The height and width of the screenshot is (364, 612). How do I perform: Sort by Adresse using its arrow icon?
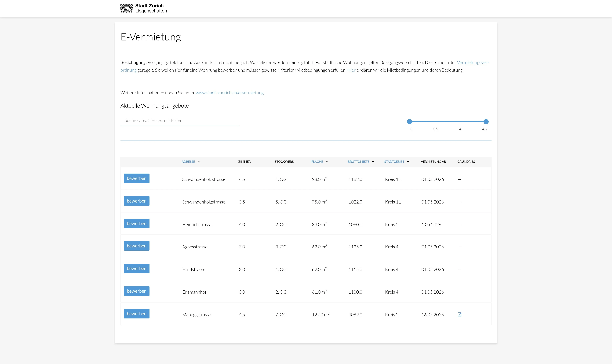199,162
